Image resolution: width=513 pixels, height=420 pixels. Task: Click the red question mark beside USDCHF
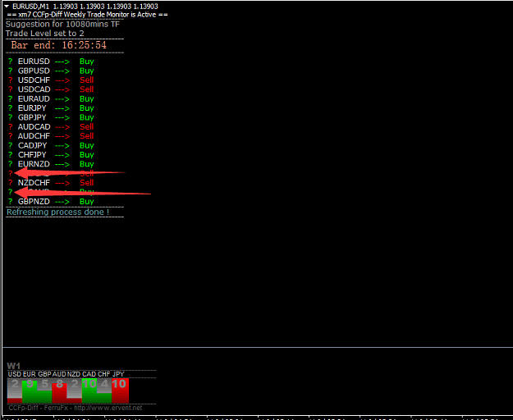tap(11, 80)
